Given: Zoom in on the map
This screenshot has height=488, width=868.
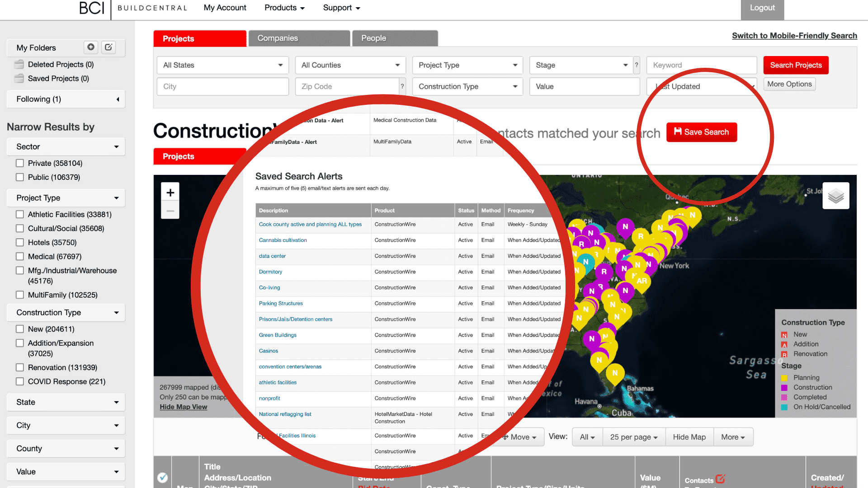Looking at the screenshot, I should pos(170,192).
